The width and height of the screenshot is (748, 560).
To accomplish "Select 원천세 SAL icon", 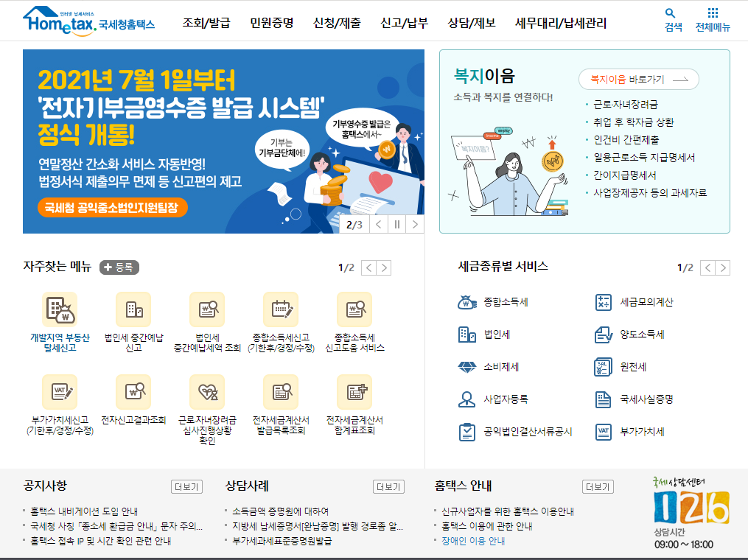I will pos(604,367).
